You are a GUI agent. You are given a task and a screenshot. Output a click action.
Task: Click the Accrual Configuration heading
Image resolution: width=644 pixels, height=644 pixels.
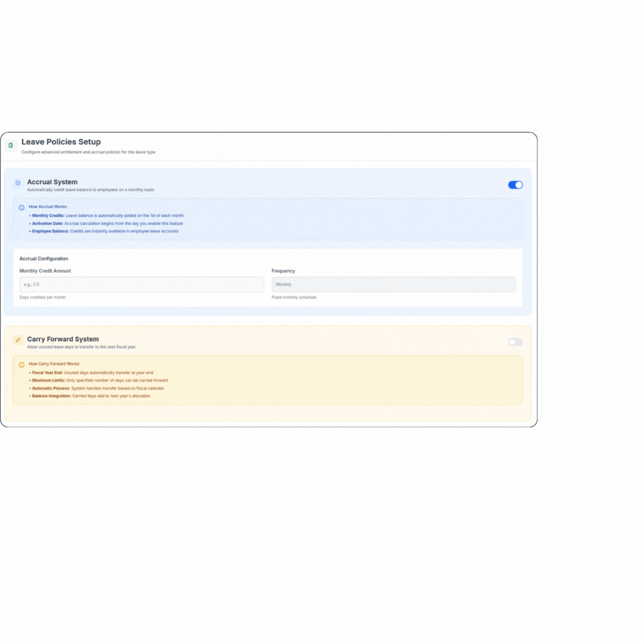[x=43, y=259]
